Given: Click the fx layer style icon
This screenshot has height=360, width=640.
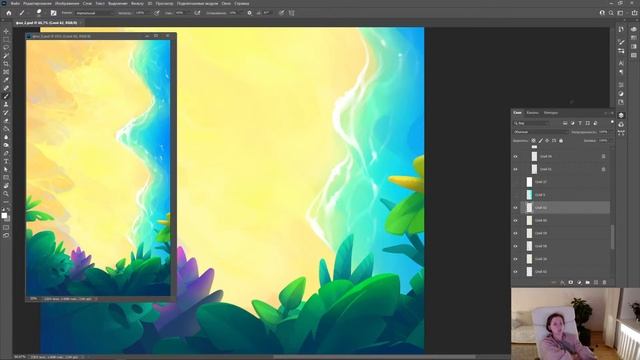Looking at the screenshot, I should (x=562, y=282).
